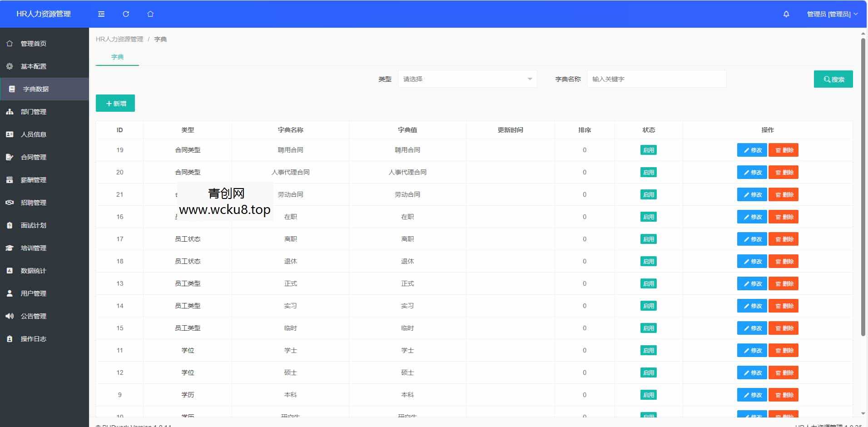Refresh the page using the reload icon

click(126, 14)
